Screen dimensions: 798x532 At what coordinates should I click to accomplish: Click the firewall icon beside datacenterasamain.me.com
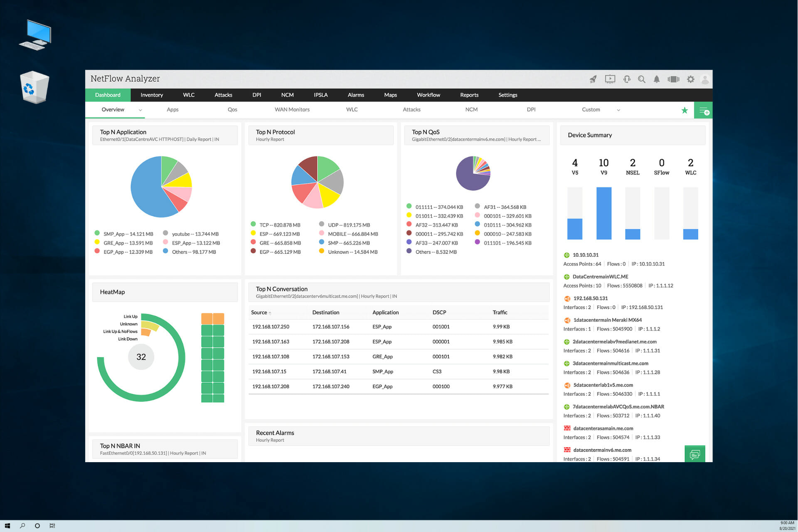tap(567, 428)
